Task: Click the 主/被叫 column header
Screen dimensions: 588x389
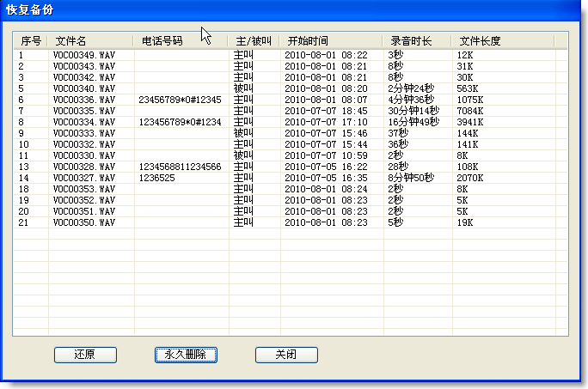Action: click(x=254, y=41)
